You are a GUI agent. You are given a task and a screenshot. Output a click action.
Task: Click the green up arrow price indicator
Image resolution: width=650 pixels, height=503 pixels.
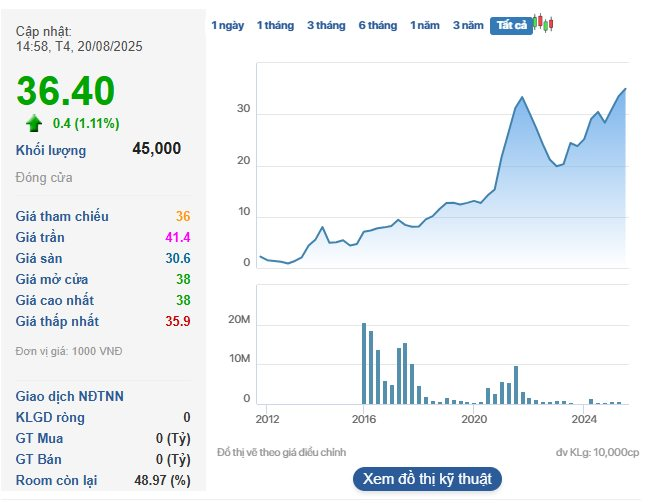(34, 123)
